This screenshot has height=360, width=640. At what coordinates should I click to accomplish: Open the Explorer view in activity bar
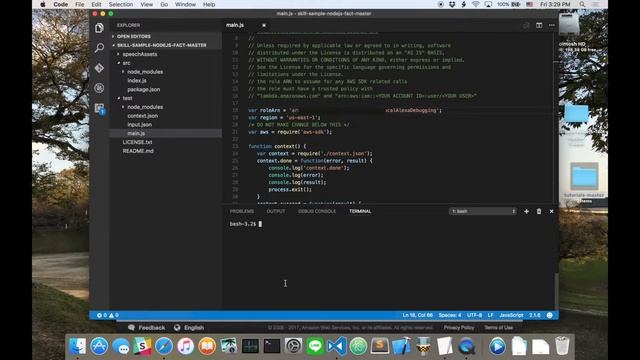point(99,28)
